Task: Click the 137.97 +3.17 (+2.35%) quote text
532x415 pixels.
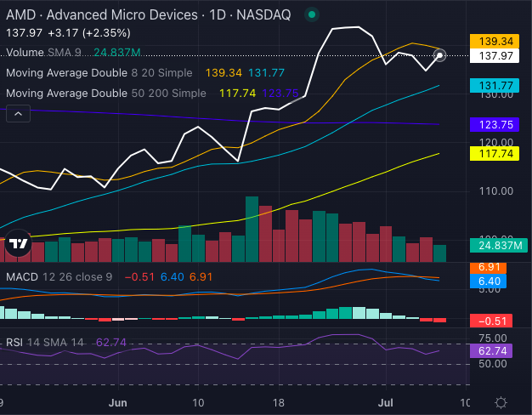Action: 68,33
